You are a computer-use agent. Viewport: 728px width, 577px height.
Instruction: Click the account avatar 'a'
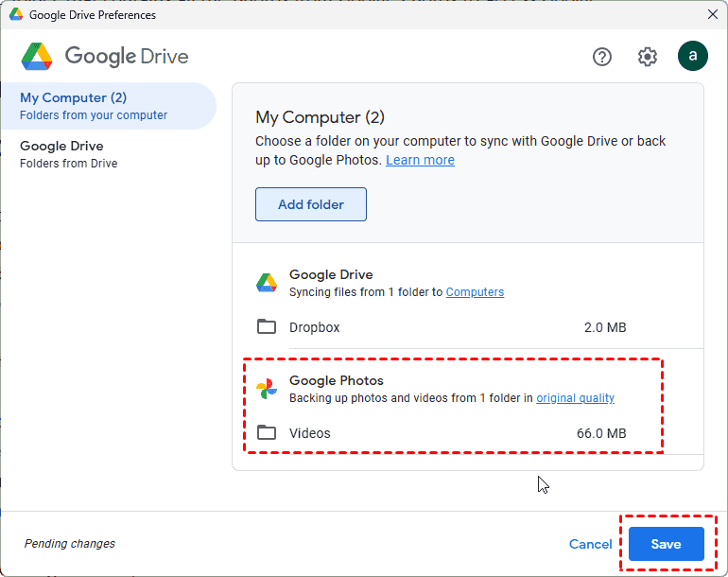(x=692, y=56)
